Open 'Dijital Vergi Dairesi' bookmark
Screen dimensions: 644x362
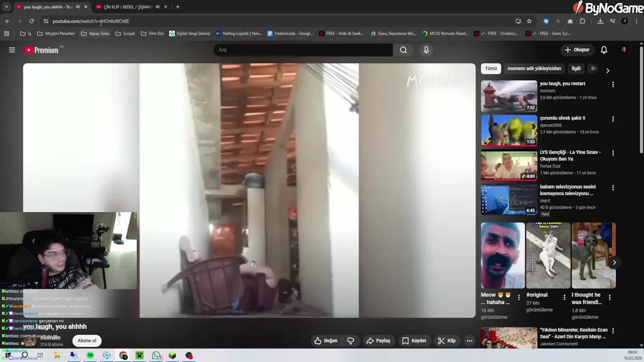click(190, 34)
